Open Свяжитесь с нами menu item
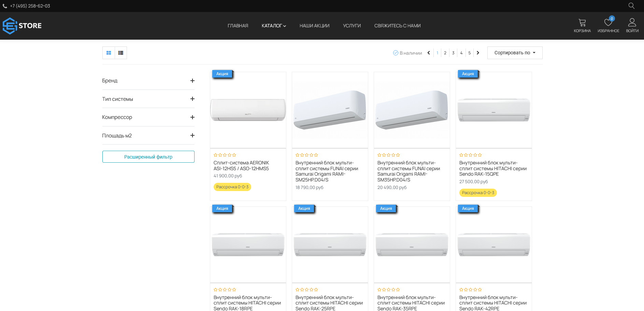This screenshot has width=644, height=311. point(397,26)
